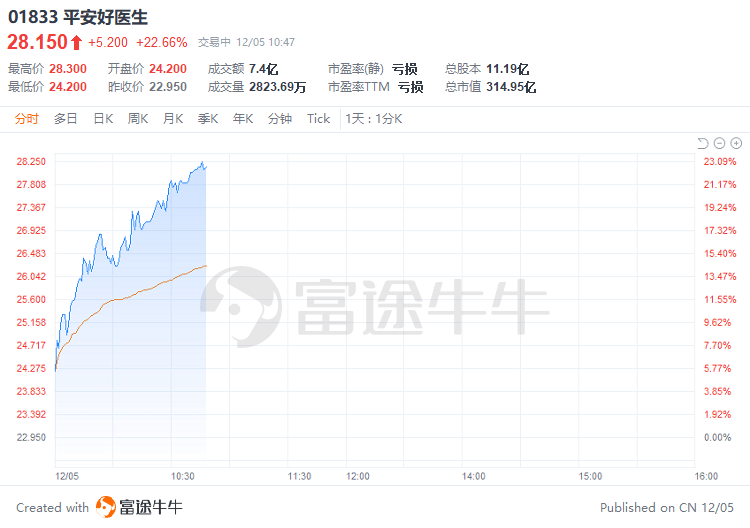Click the Futu logo in footer
The height and width of the screenshot is (528, 750).
[x=106, y=507]
